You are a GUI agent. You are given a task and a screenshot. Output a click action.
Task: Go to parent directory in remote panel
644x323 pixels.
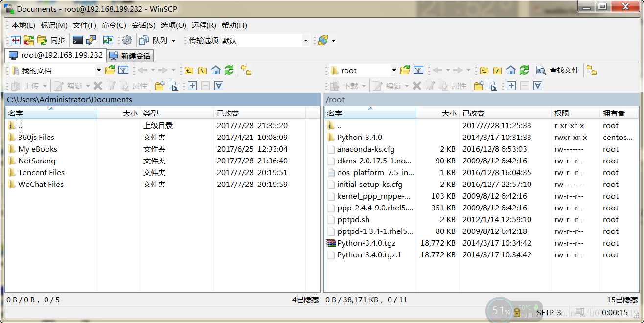pos(484,70)
